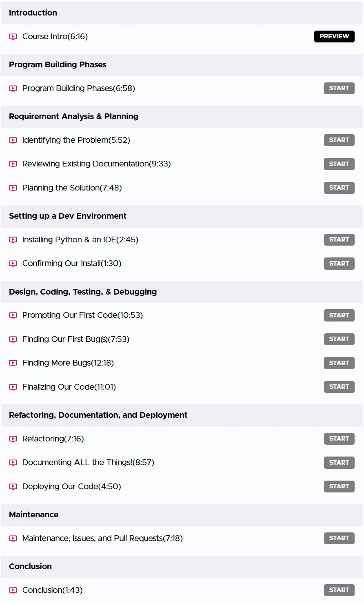
Task: Click the Maintenance section heading
Action: click(x=34, y=515)
